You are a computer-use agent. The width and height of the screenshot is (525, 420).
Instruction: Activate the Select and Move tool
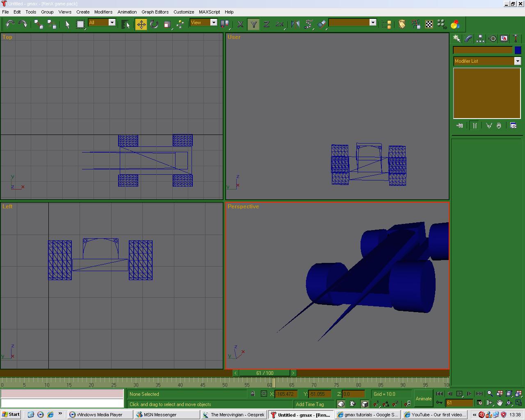141,24
